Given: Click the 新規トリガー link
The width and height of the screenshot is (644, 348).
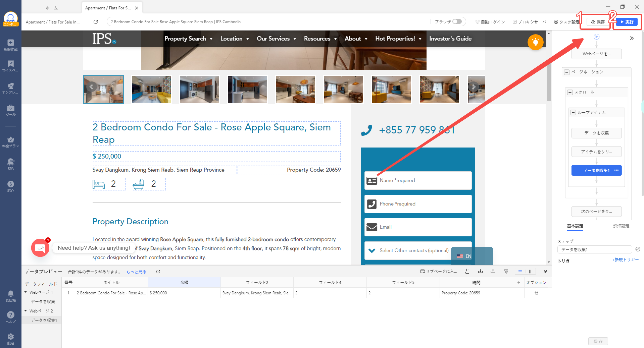Looking at the screenshot, I should (x=625, y=260).
